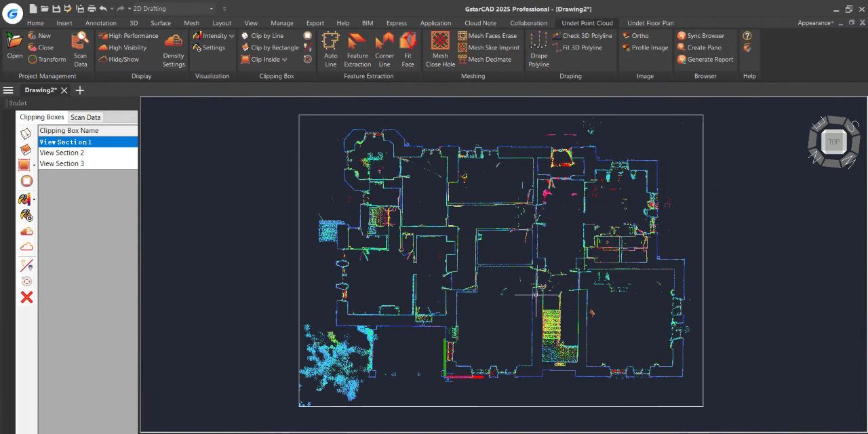Screen dimensions: 868x434
Task: Toggle Ortho image mode
Action: click(x=635, y=36)
